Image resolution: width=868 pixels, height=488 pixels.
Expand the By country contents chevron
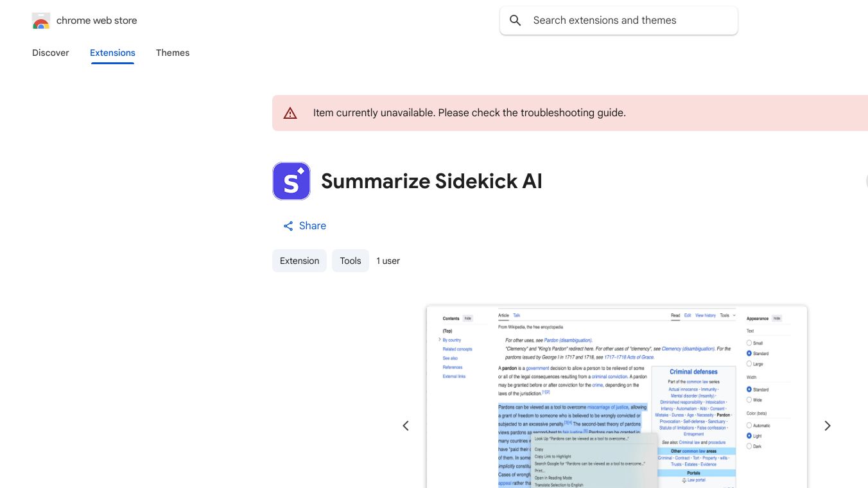(440, 340)
